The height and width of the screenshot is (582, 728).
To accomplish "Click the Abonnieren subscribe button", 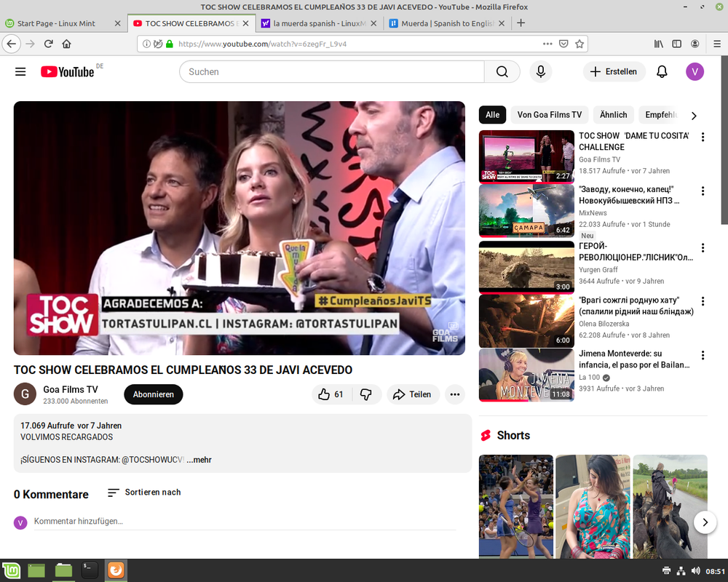I will (x=153, y=394).
